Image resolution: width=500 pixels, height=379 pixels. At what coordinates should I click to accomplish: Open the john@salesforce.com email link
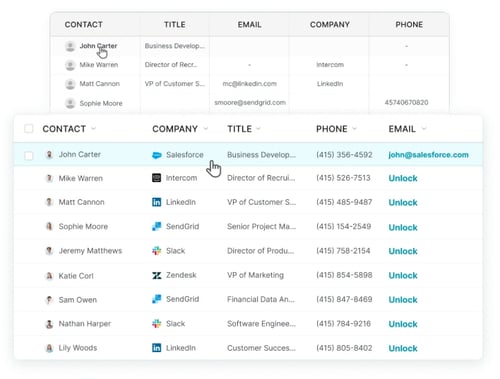click(x=428, y=155)
